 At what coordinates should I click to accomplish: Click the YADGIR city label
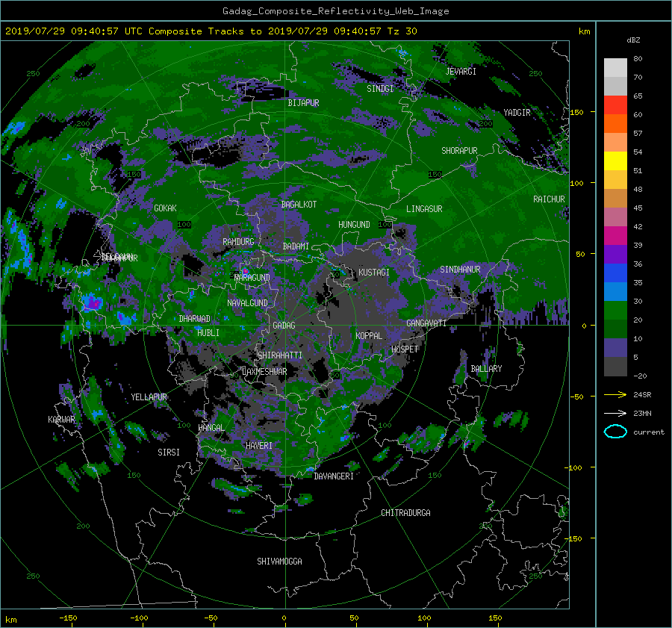pyautogui.click(x=517, y=113)
